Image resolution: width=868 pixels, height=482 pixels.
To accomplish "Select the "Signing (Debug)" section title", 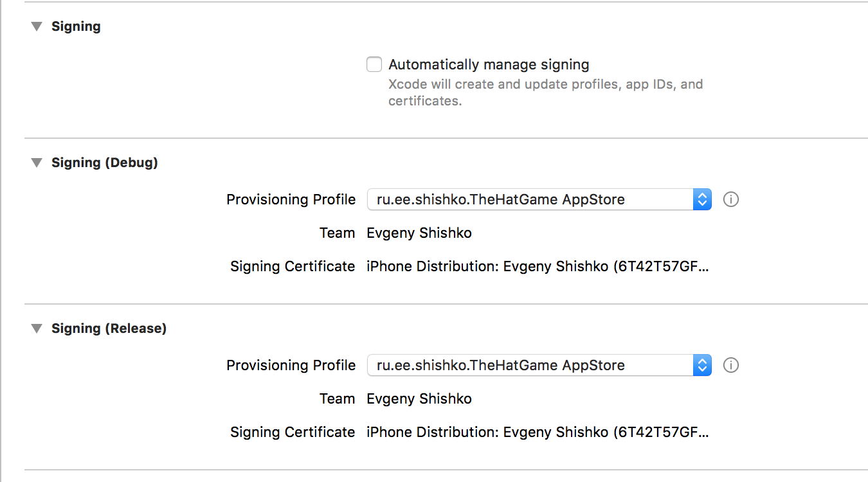I will pos(104,163).
